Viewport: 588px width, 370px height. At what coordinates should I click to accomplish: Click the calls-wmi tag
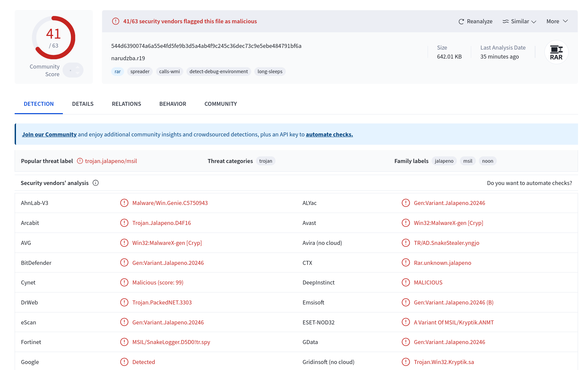[169, 72]
